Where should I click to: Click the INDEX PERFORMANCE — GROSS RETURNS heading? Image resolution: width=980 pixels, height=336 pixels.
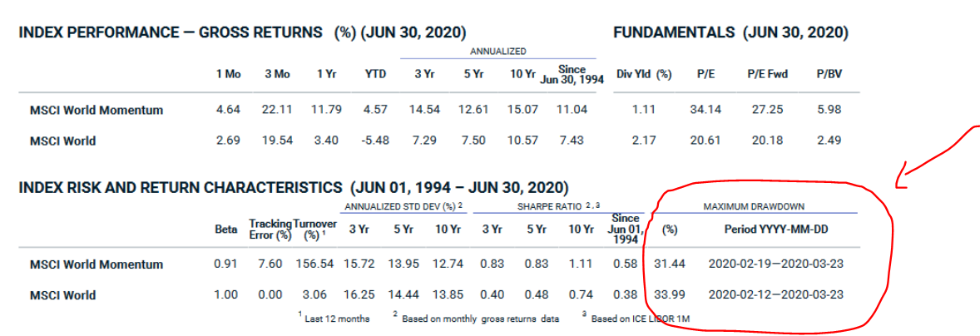[171, 33]
